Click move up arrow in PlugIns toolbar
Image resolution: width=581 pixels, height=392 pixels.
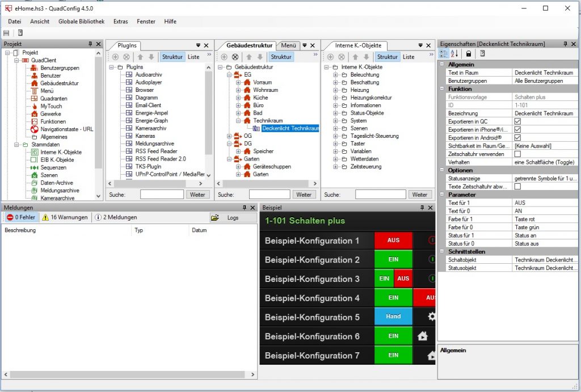coord(140,57)
